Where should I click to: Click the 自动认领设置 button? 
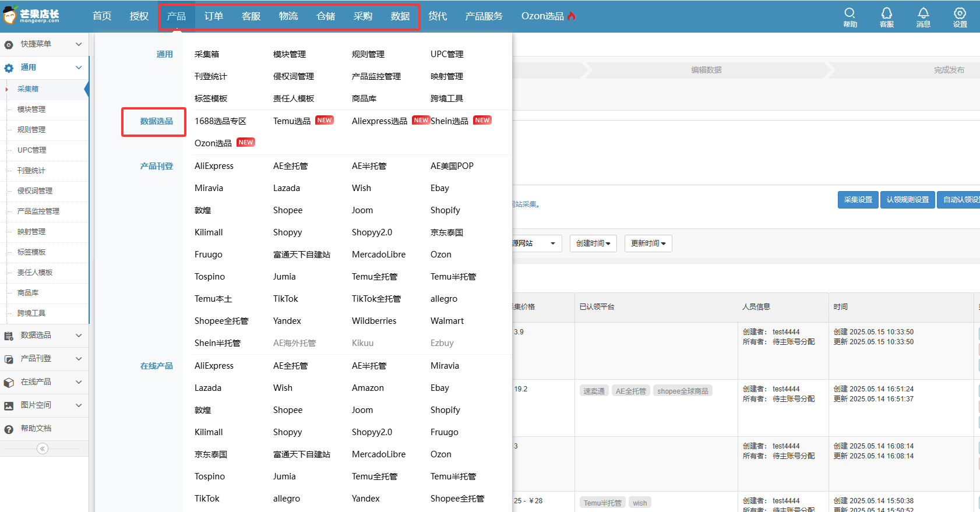click(958, 200)
